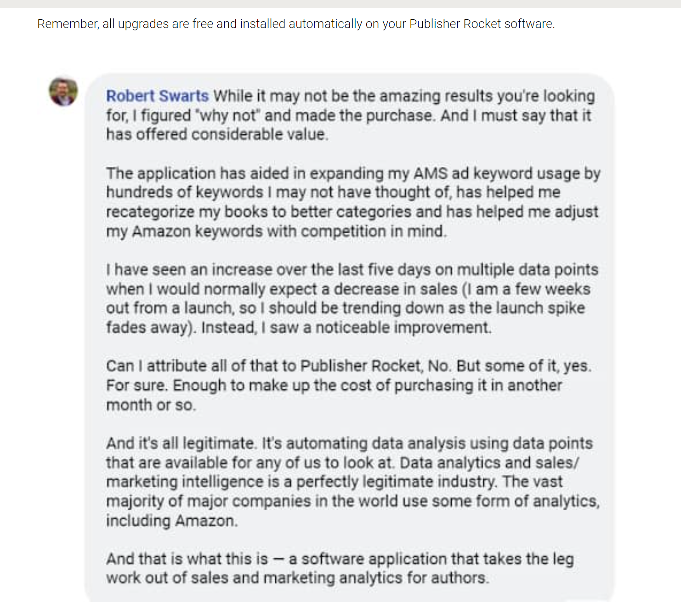The image size is (681, 616).
Task: Click the text "including Amazon"
Action: click(x=171, y=521)
